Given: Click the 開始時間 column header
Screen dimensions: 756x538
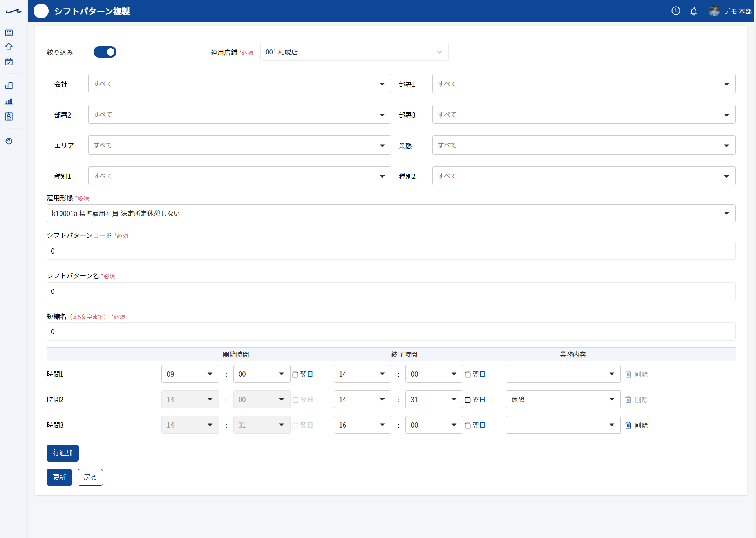Looking at the screenshot, I should click(x=236, y=355).
